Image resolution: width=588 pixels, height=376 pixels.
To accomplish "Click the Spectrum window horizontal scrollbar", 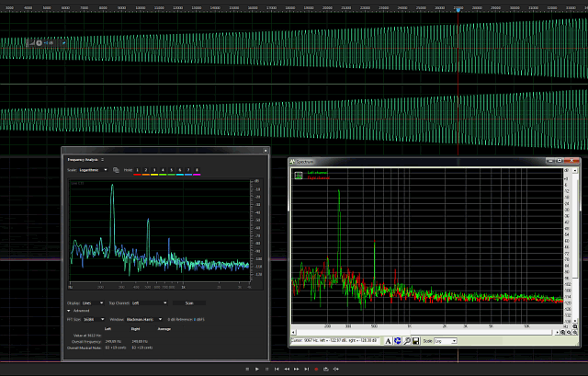I will click(423, 332).
